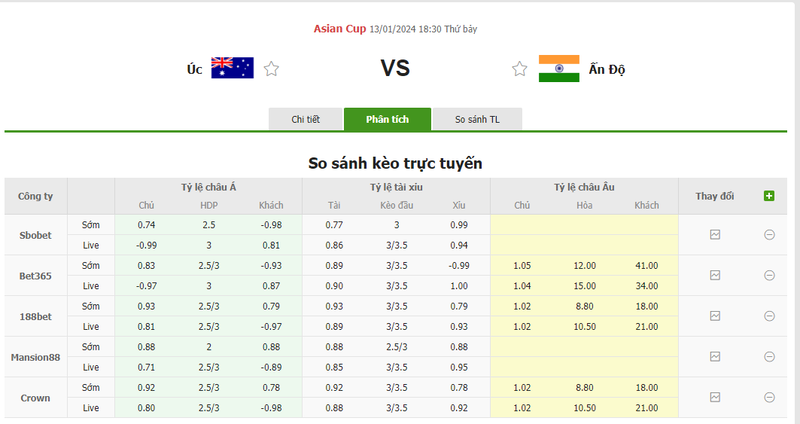Click the Bet365 highlighted 1.05 home odds cell
Image resolution: width=800 pixels, height=424 pixels.
click(521, 265)
